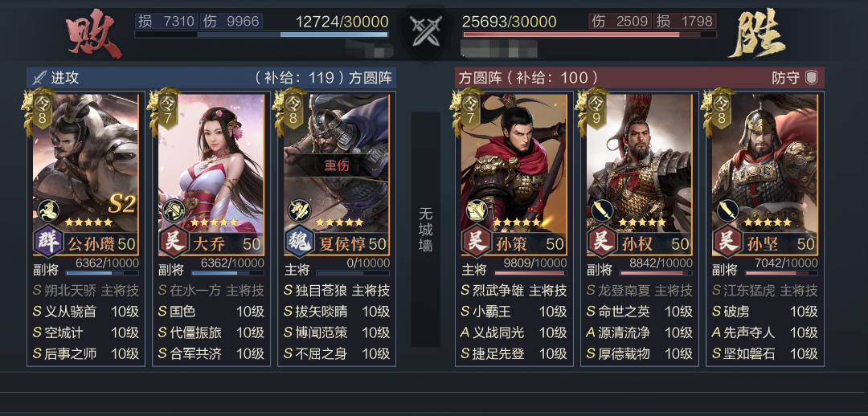Click the 吴 faction badge of 孙坚
This screenshot has height=416, width=868.
728,242
